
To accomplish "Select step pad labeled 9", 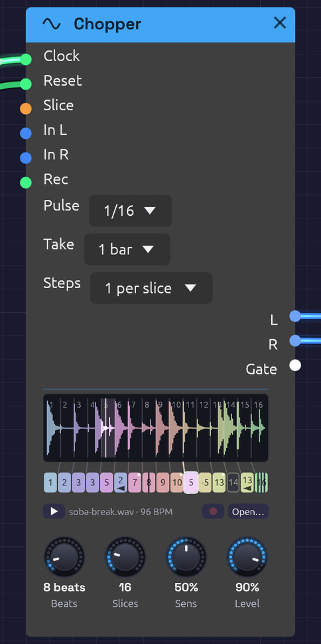I will click(162, 483).
